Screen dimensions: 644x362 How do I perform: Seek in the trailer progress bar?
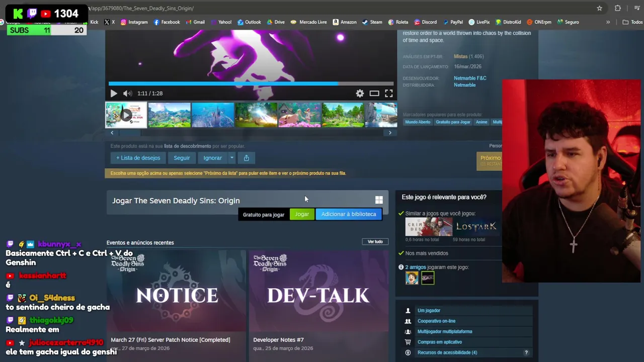(251, 84)
